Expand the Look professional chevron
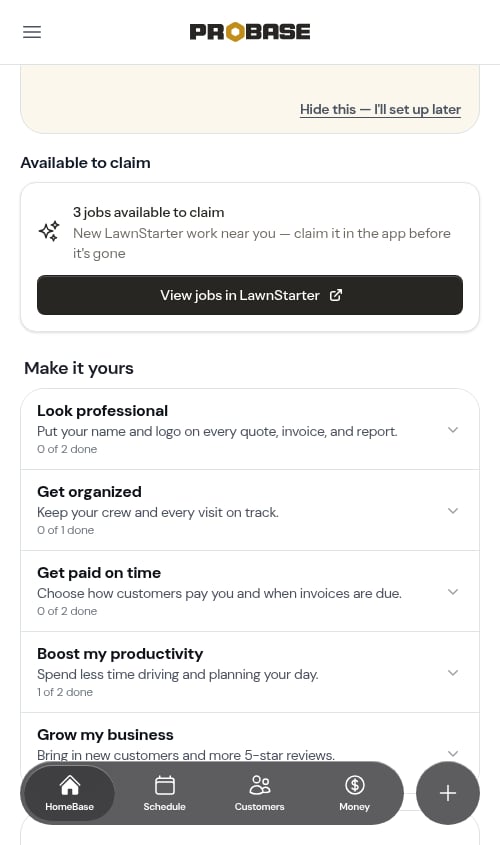 [453, 430]
